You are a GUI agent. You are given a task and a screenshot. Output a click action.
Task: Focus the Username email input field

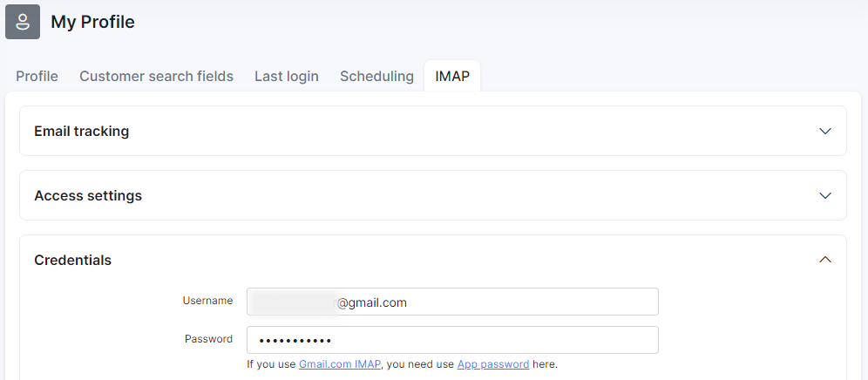pos(452,302)
